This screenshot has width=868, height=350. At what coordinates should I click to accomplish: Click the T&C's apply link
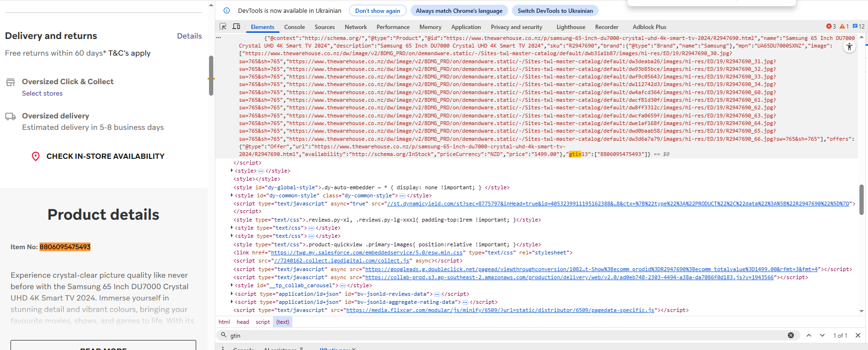[130, 53]
